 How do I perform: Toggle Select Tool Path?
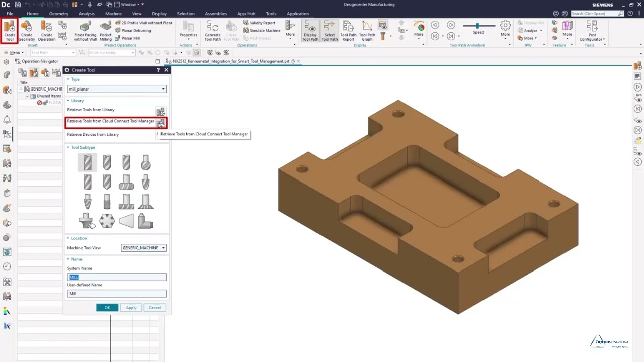[x=330, y=30]
